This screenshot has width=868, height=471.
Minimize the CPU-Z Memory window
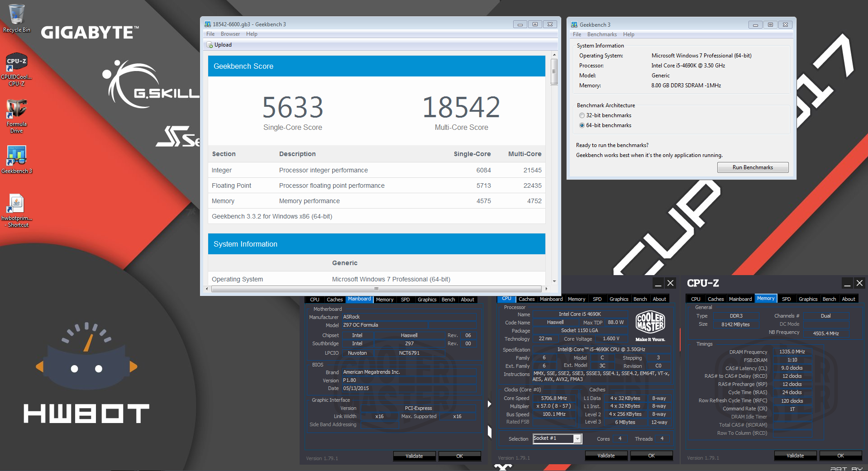coord(847,283)
